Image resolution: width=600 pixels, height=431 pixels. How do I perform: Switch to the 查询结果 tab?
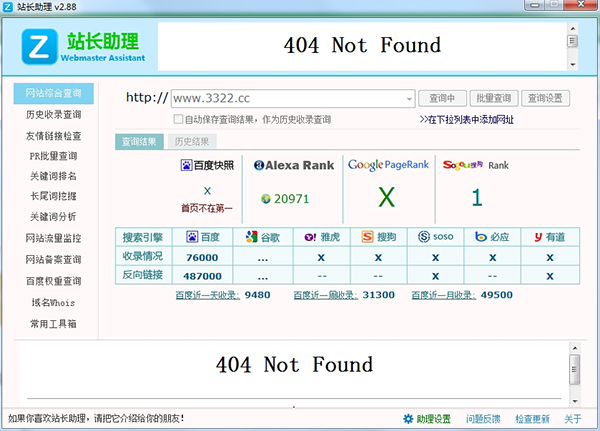(139, 142)
